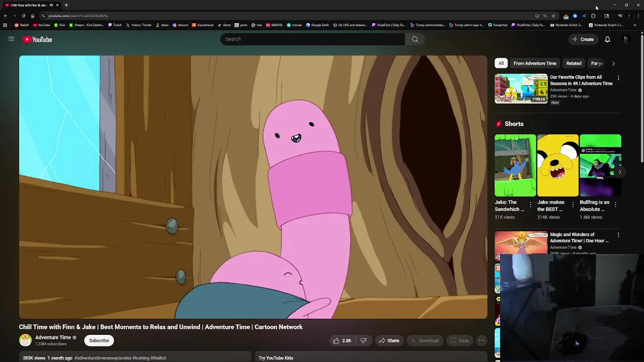
Task: Mute the tab via speaker icon
Action: click(x=51, y=5)
